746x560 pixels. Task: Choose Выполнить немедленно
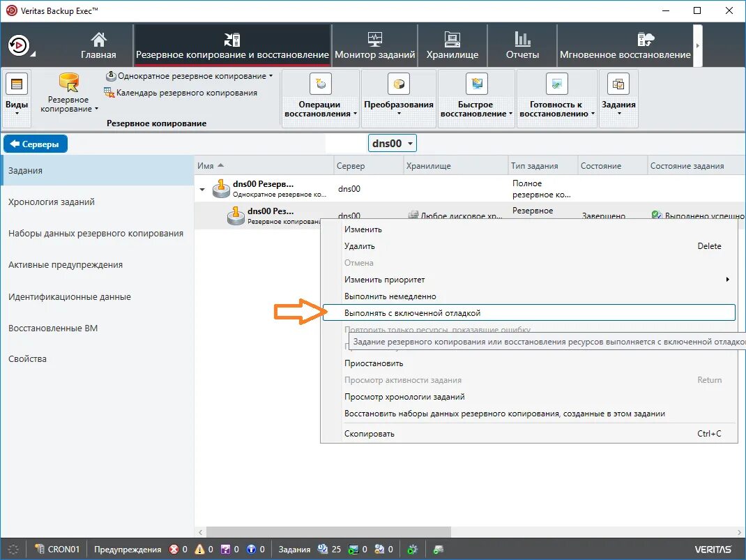(x=529, y=296)
